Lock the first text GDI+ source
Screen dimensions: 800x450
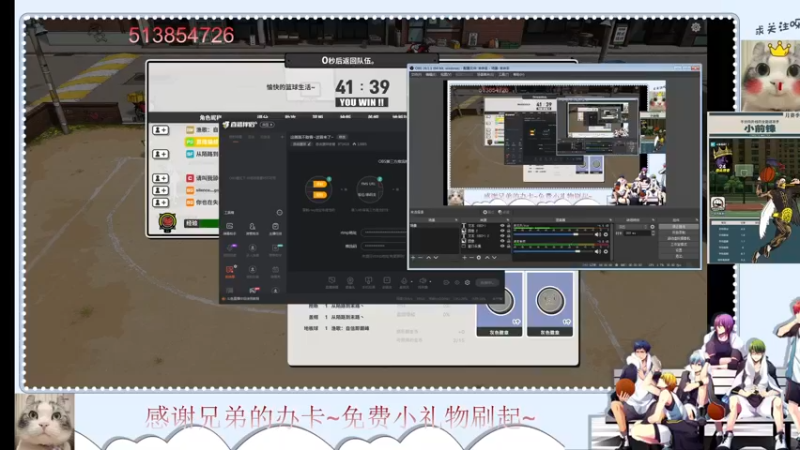[x=509, y=226]
